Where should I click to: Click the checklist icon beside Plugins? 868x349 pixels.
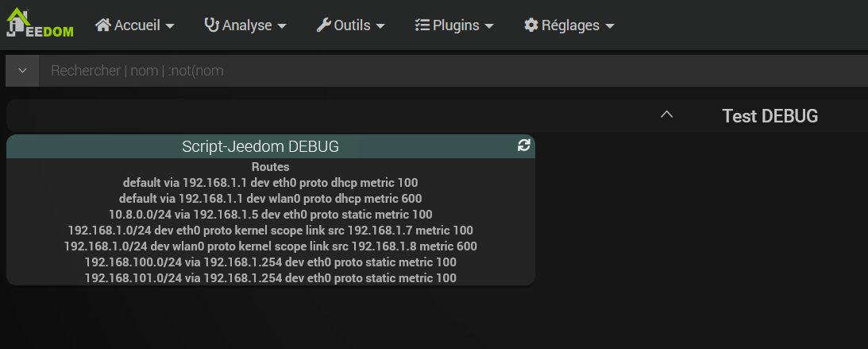click(x=422, y=25)
